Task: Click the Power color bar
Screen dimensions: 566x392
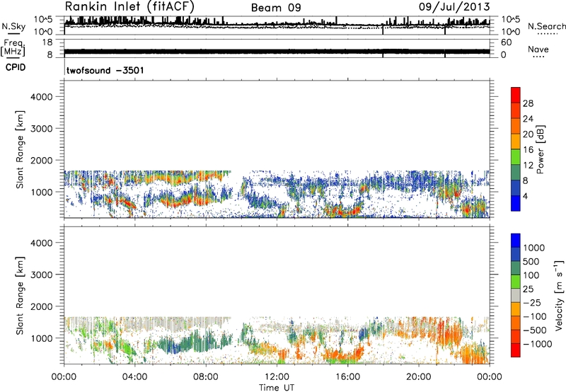Action: [516, 149]
